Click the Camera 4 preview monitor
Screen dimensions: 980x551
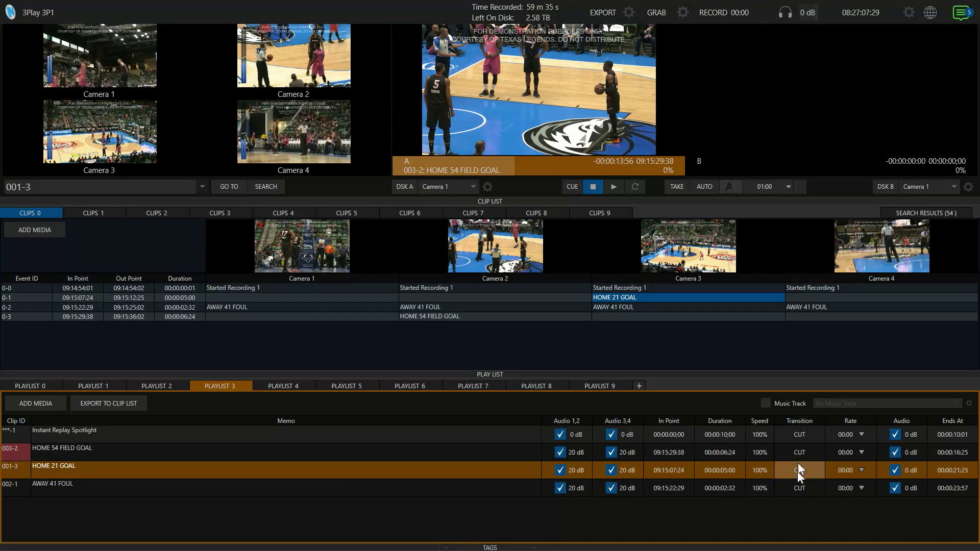tap(294, 132)
